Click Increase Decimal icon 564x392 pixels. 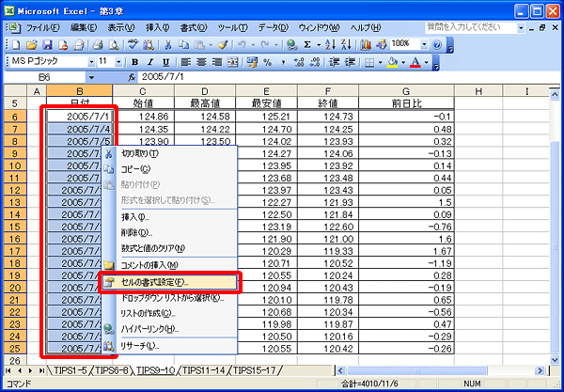coord(299,63)
